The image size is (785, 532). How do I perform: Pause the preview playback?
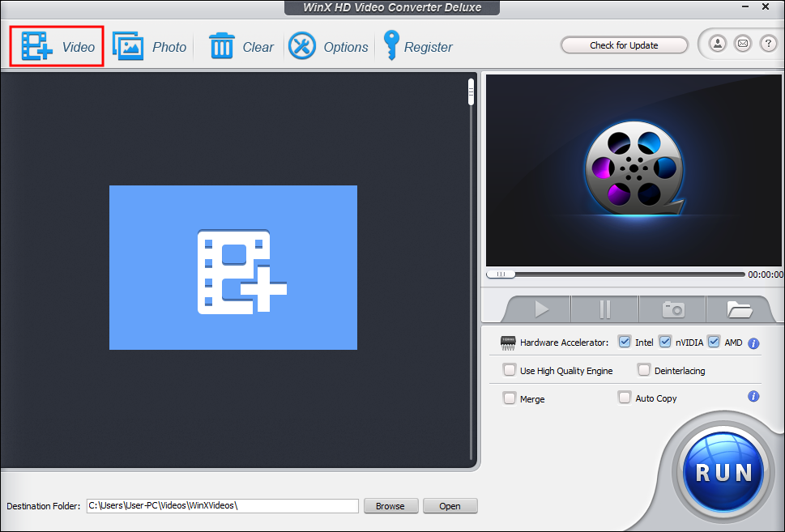(605, 309)
